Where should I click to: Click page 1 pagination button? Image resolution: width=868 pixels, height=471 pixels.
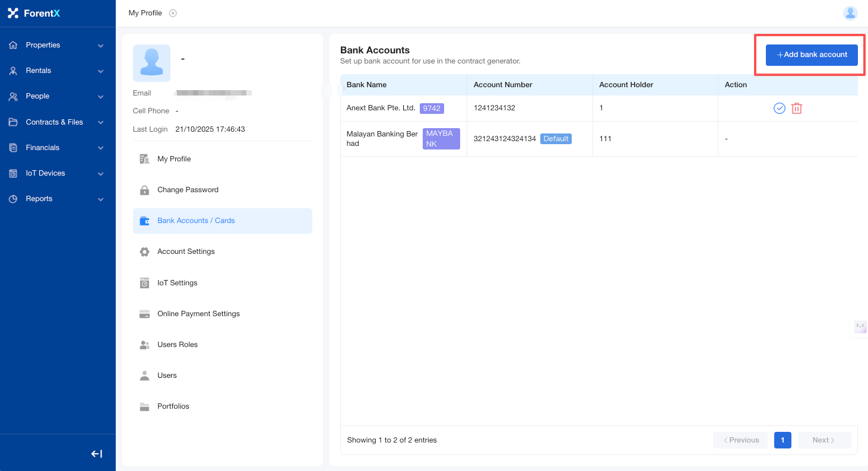click(783, 440)
